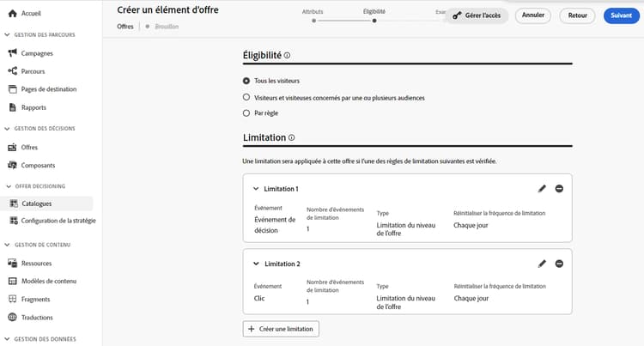Click the Éligibilité step marker
644x346 pixels.
coord(374,21)
